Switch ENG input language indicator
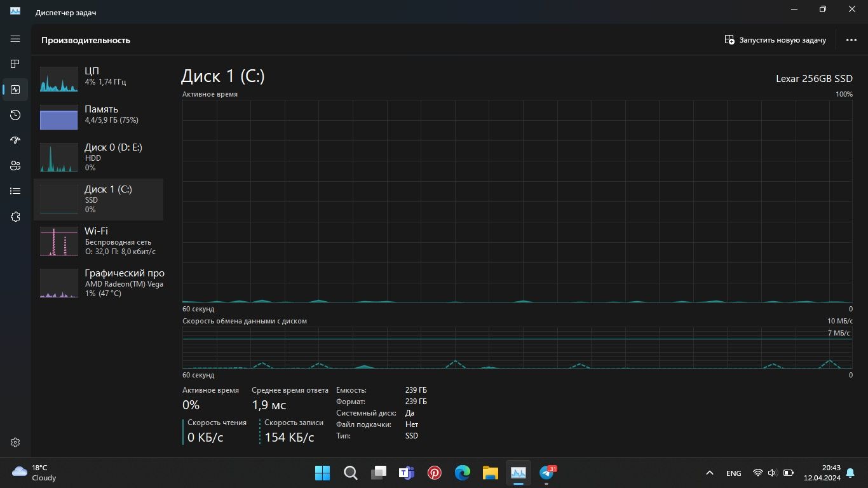Viewport: 868px width, 488px height. 733,473
